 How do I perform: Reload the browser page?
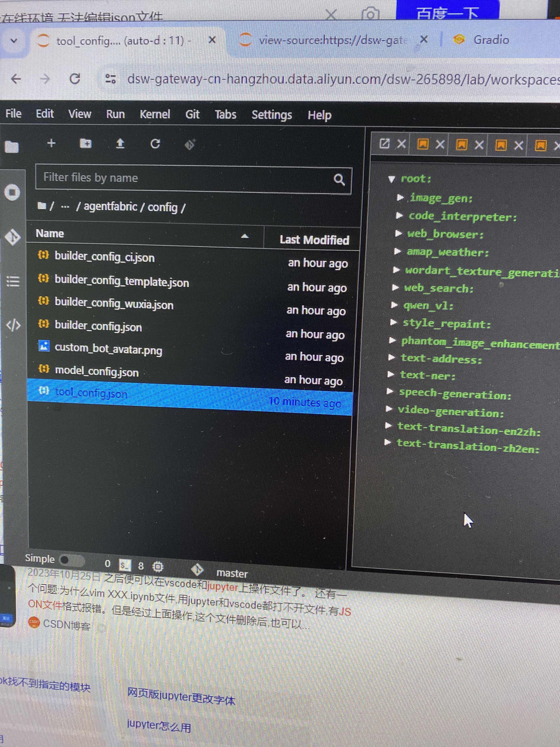pyautogui.click(x=75, y=79)
